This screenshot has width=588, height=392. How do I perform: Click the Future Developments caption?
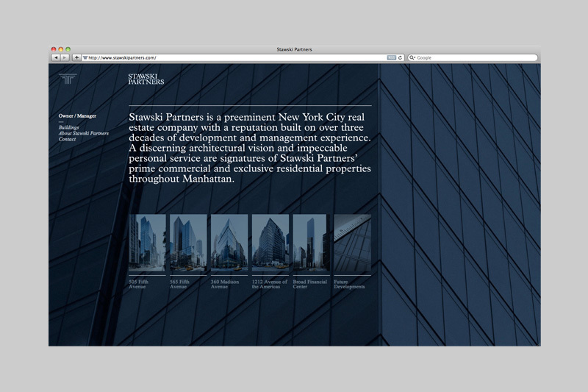350,284
